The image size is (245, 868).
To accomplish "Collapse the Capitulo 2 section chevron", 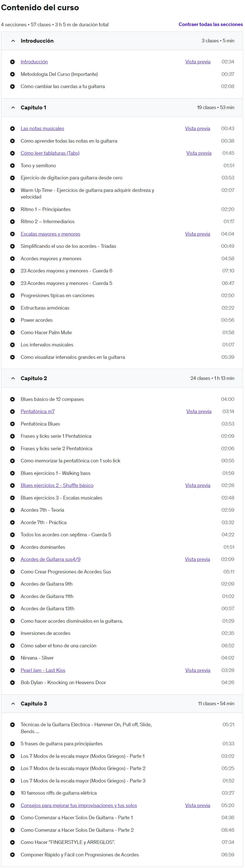I will (x=13, y=378).
